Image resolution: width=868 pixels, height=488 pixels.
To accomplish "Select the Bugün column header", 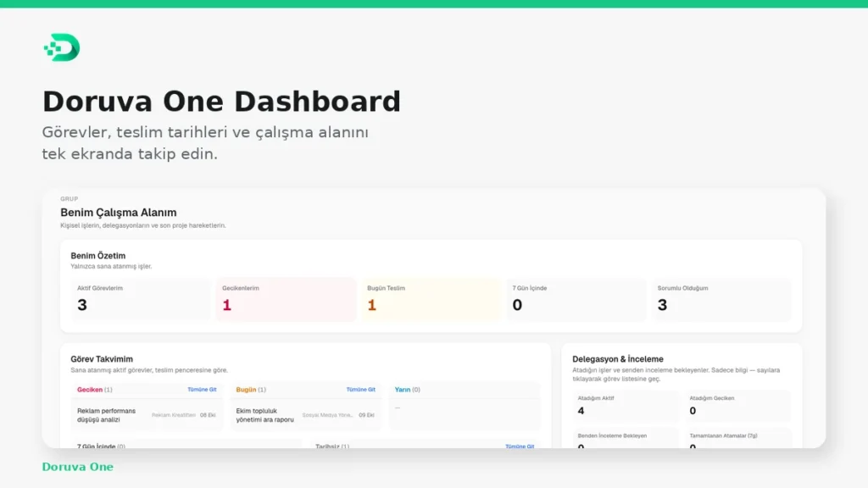I will tap(251, 390).
